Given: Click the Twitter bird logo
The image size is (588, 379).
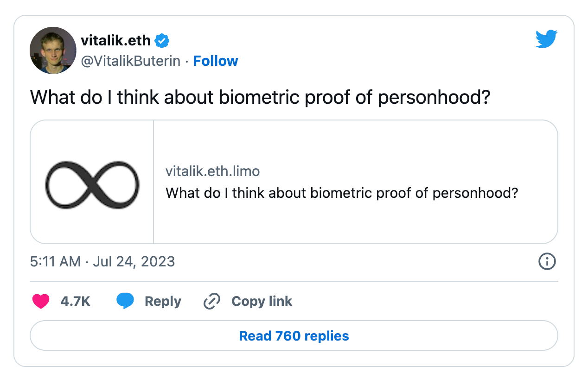Looking at the screenshot, I should coord(546,39).
